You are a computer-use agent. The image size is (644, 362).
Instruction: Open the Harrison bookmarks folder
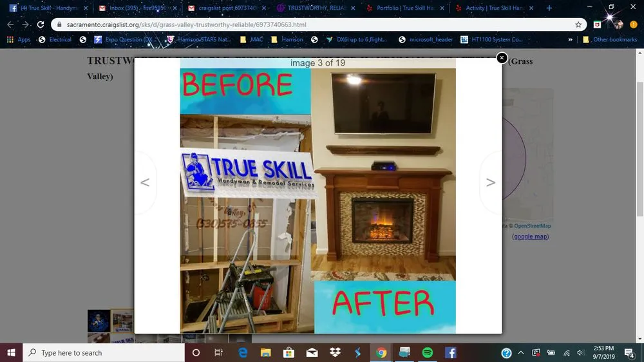pyautogui.click(x=287, y=39)
